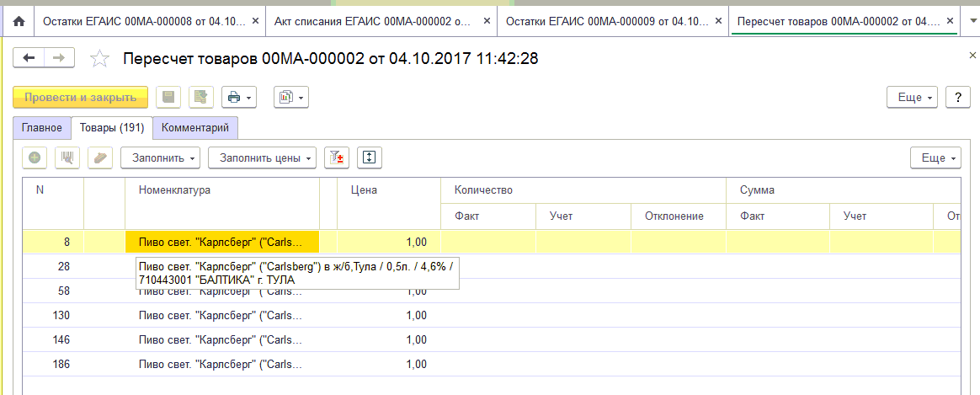Viewport: 980px width, 395px height.
Task: Close the Остатки ЕГАИС 00МА-000009 tab
Action: (x=719, y=20)
